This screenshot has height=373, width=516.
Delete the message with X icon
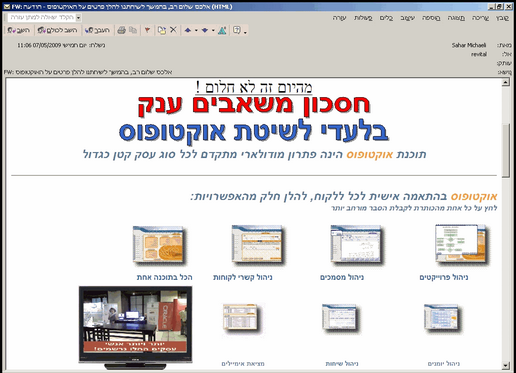click(x=173, y=30)
